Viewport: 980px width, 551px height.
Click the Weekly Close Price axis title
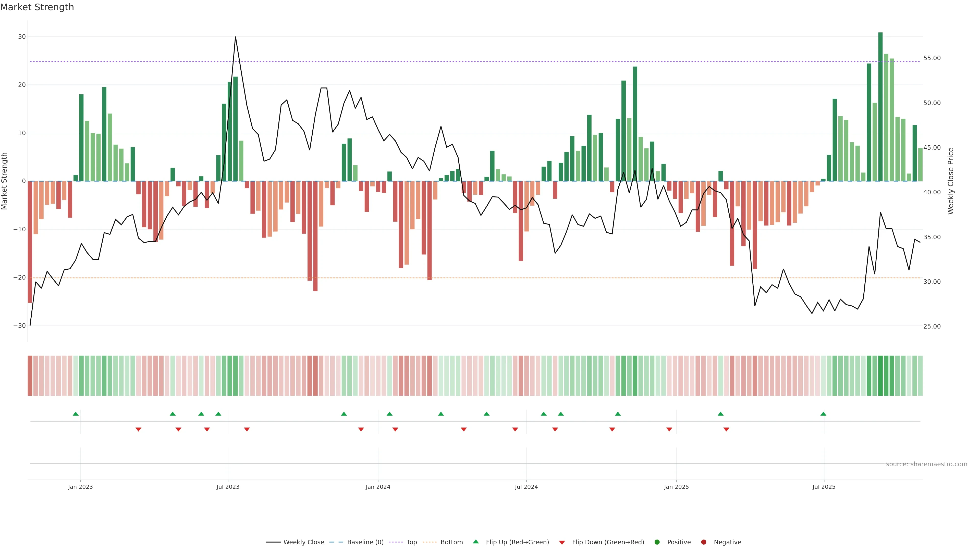tap(951, 181)
